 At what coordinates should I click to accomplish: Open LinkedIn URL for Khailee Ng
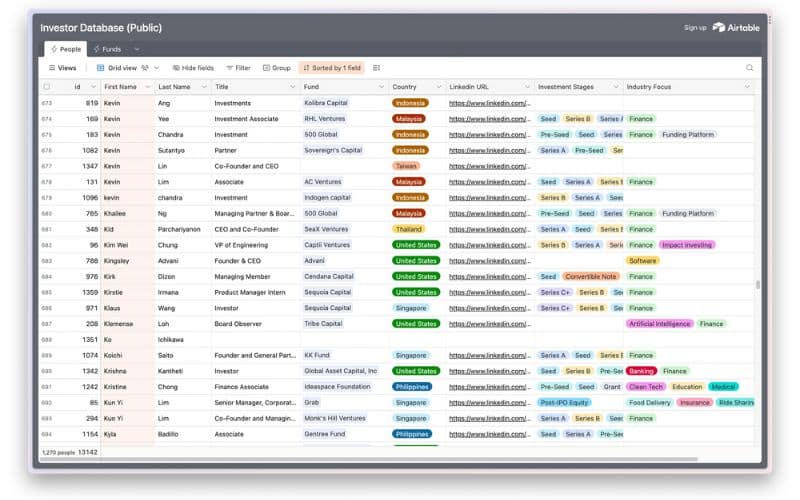(x=490, y=213)
